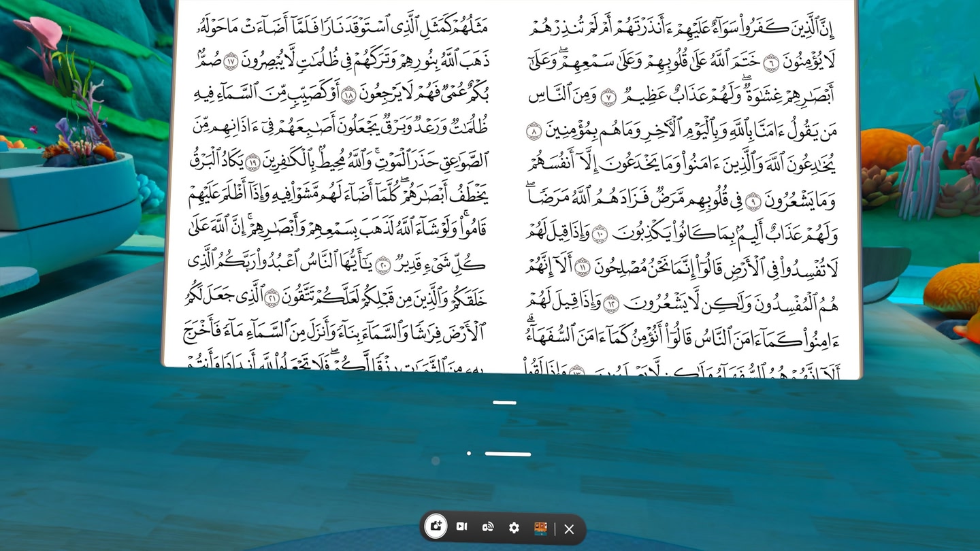Select ayah marker ١٩ on the left page
Image resolution: width=980 pixels, height=551 pixels.
(252, 162)
